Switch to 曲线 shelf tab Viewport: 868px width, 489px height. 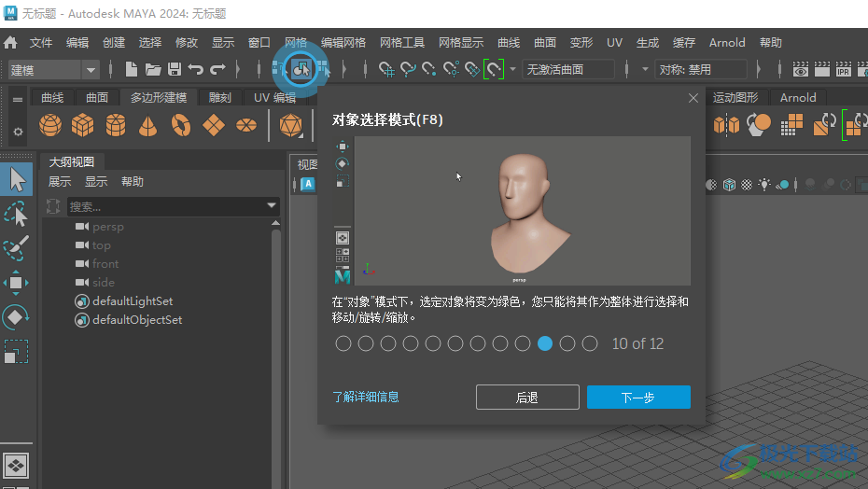coord(52,97)
